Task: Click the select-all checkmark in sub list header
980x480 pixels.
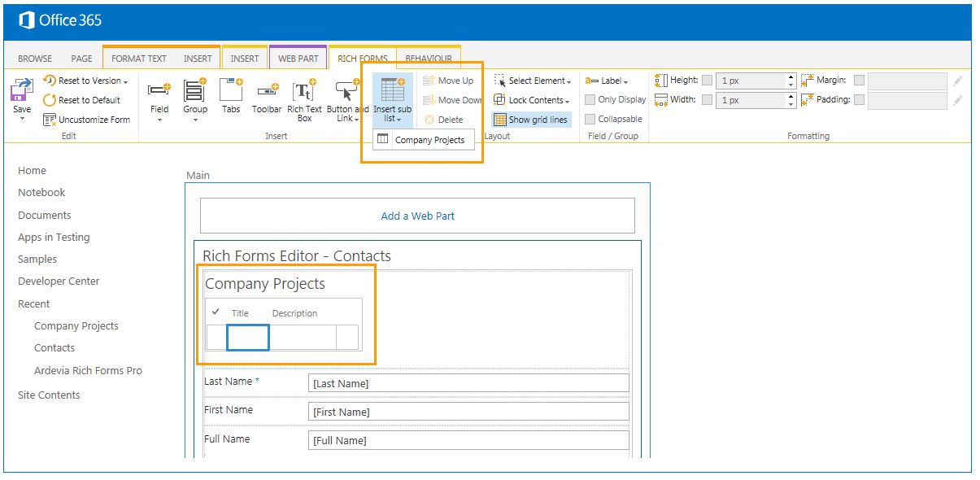Action: 216,312
